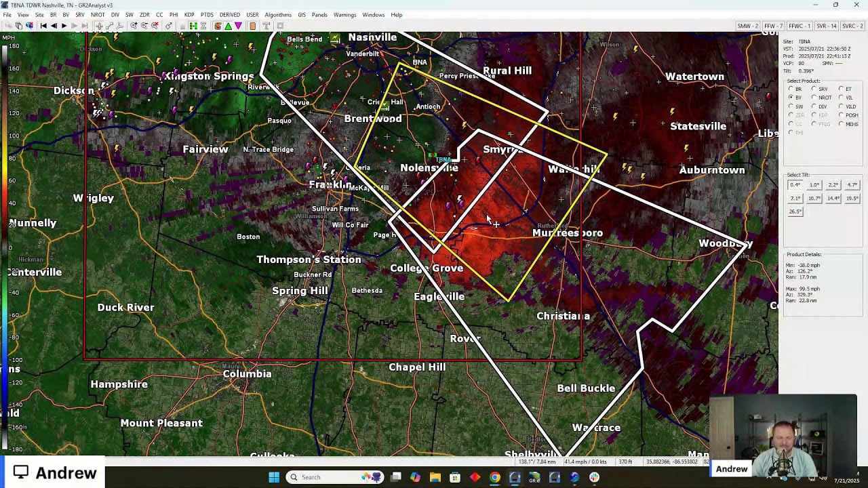Toggle the green grid panels icon
Image resolution: width=868 pixels, height=488 pixels.
193,26
